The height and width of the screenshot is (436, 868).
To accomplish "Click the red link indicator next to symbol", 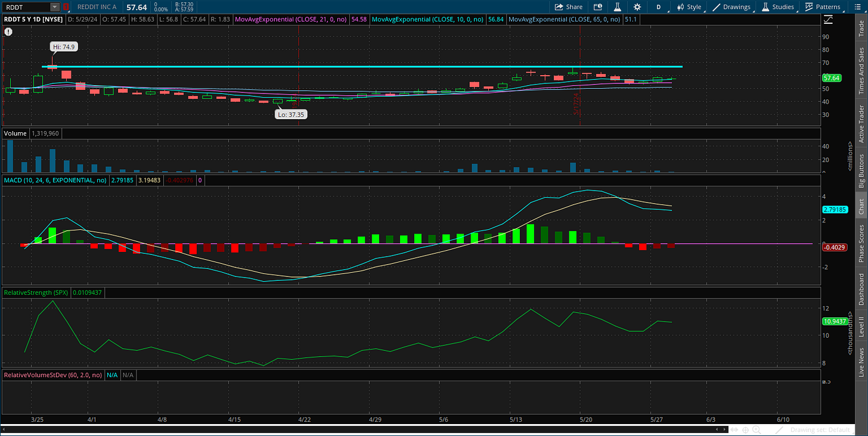I will tap(66, 7).
